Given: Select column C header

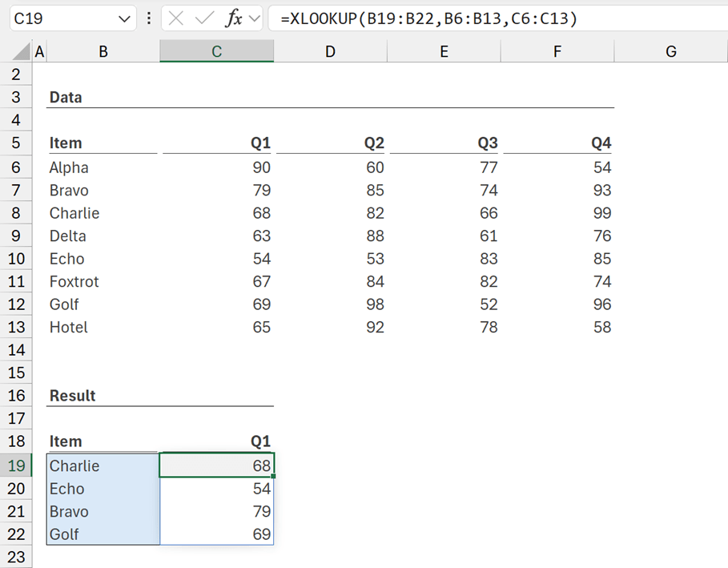Looking at the screenshot, I should click(216, 52).
